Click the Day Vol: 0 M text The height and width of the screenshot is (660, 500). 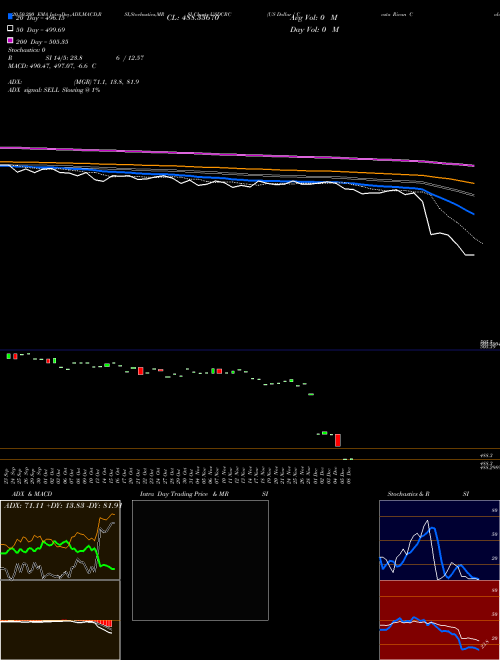pos(314,29)
